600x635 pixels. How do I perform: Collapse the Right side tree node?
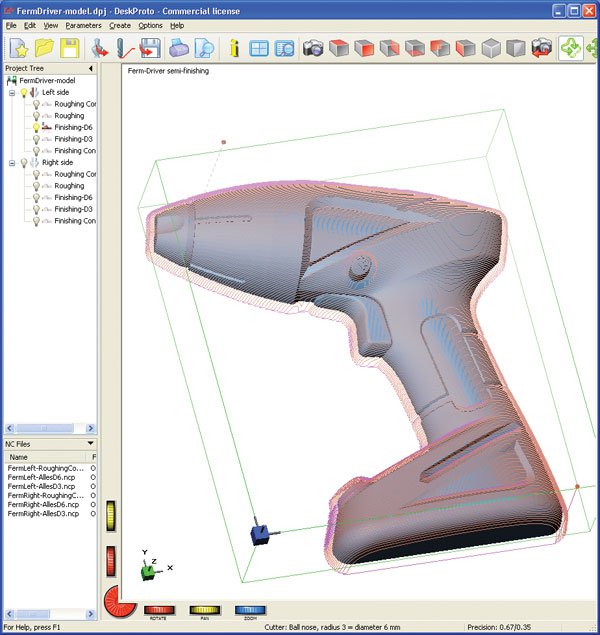pos(11,162)
